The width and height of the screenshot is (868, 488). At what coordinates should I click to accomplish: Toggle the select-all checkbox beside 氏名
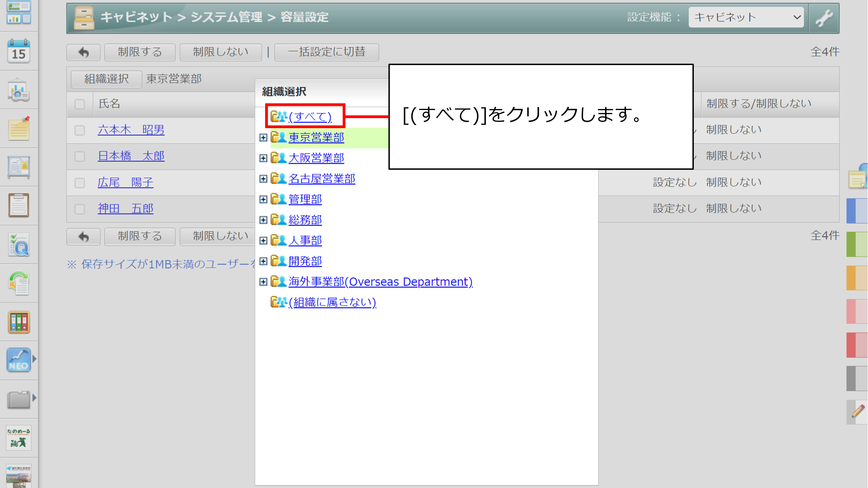(80, 104)
